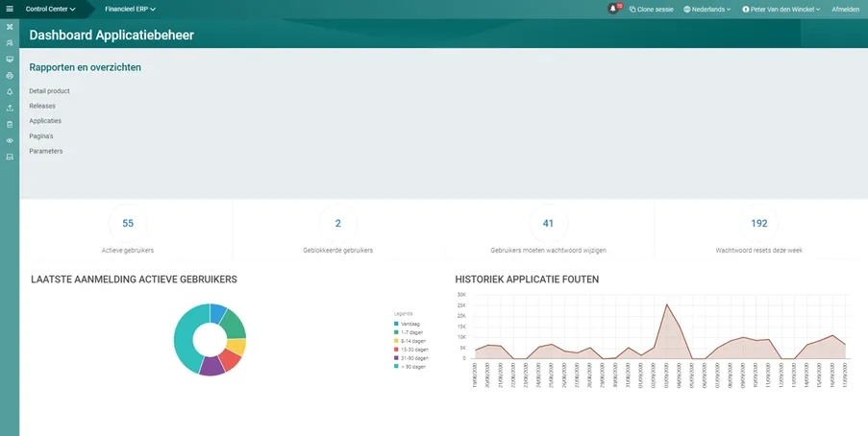The image size is (868, 436).
Task: Click the Clone sessie button
Action: 652,9
